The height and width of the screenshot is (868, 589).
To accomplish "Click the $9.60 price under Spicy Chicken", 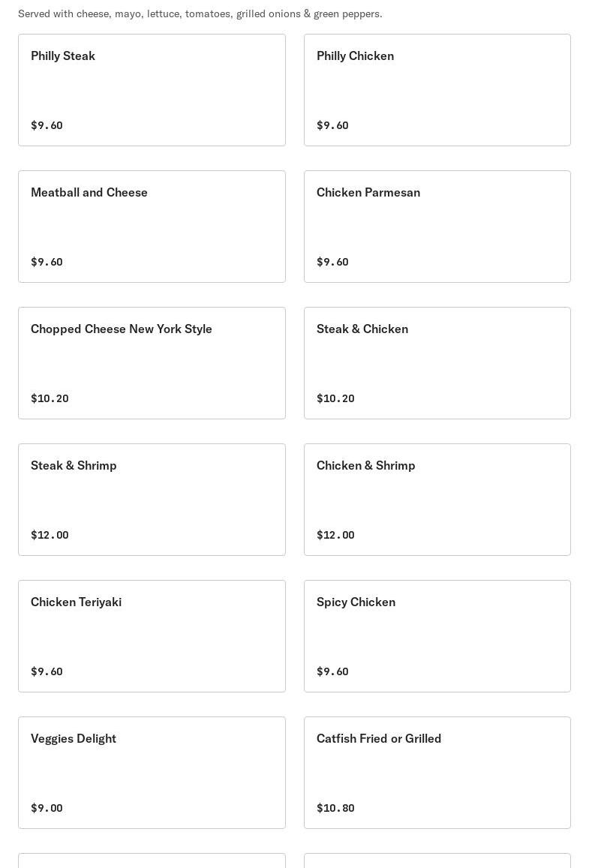I will pos(332,671).
